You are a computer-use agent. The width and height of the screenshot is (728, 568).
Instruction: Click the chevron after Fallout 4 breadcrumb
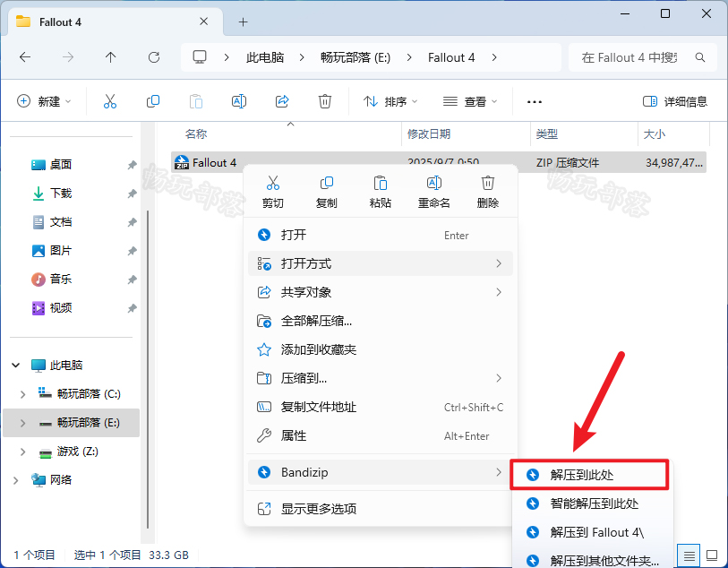coord(494,57)
